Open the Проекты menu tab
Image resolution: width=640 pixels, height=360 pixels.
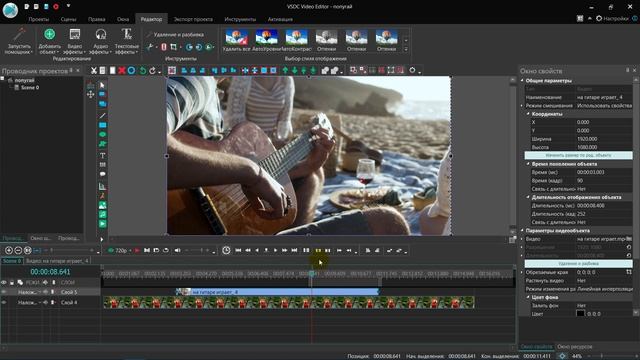39,19
